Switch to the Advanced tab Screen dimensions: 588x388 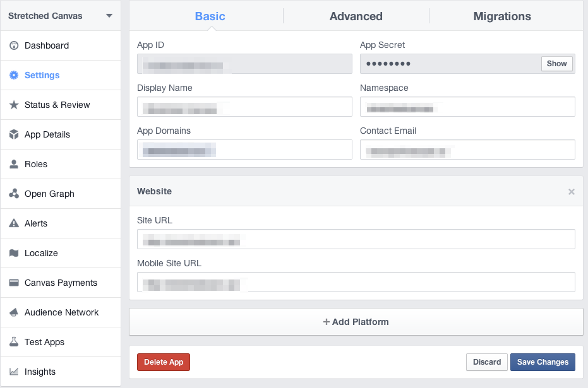(356, 16)
